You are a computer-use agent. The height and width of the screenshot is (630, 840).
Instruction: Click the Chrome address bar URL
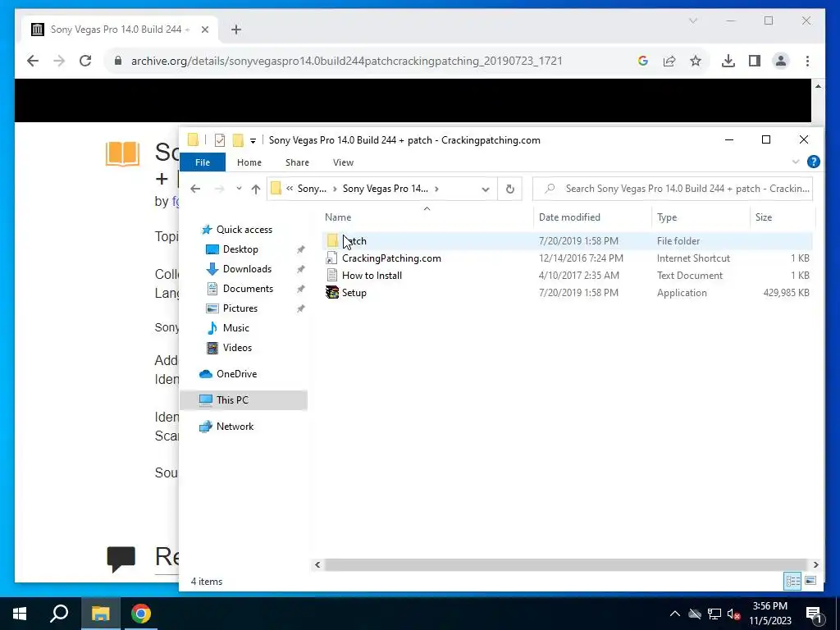tap(347, 61)
